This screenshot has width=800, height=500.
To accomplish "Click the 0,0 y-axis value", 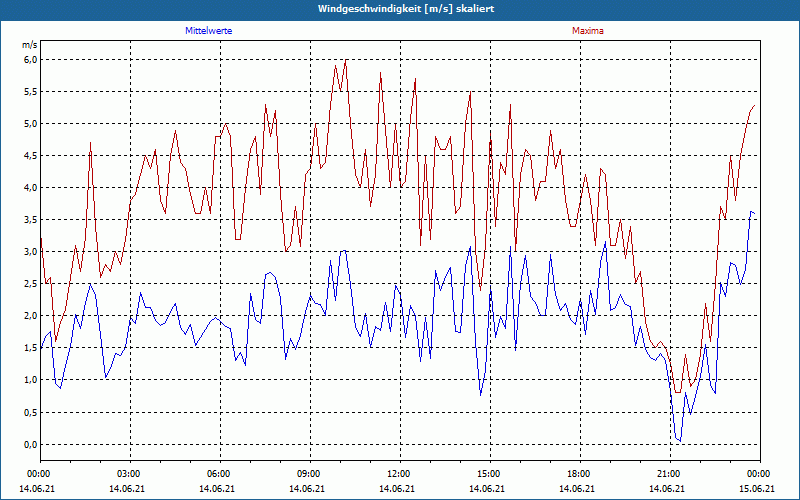I will [x=31, y=444].
